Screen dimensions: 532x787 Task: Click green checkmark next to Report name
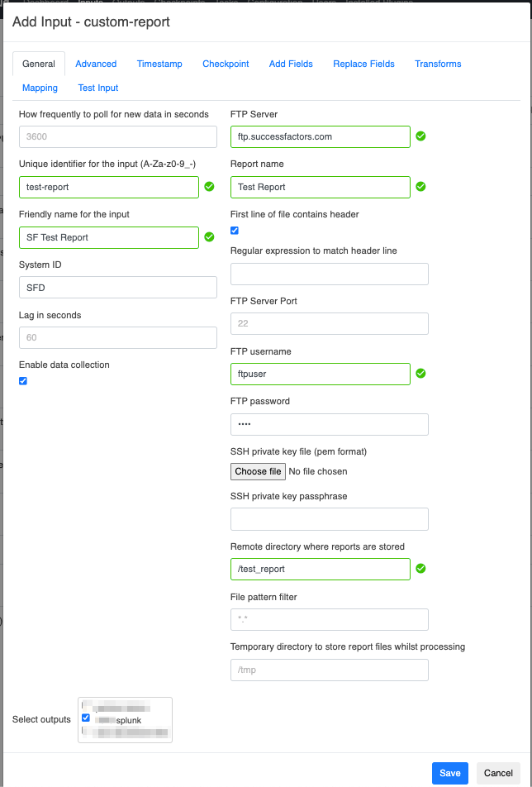coord(421,187)
